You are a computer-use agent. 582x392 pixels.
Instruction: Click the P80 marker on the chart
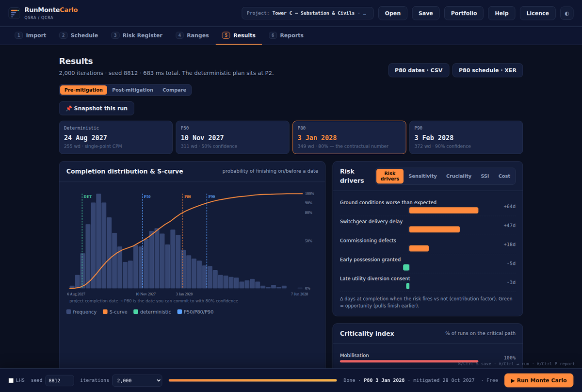tap(188, 196)
